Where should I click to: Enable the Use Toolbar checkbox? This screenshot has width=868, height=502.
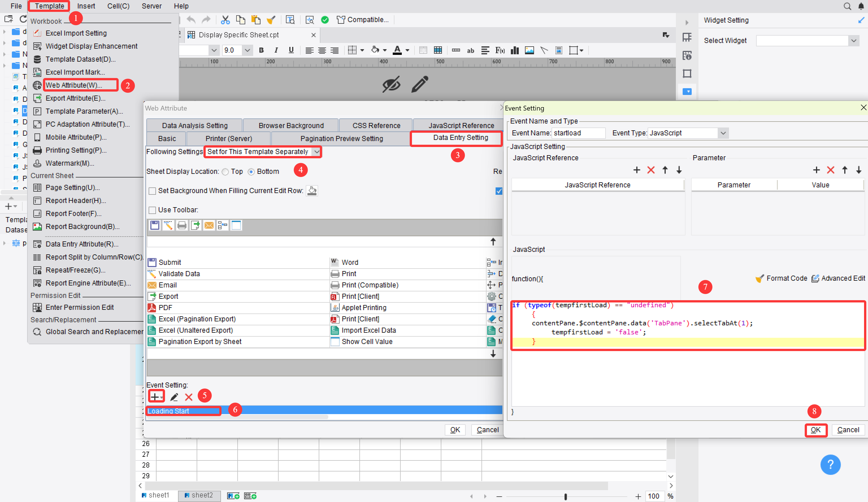[x=152, y=210]
